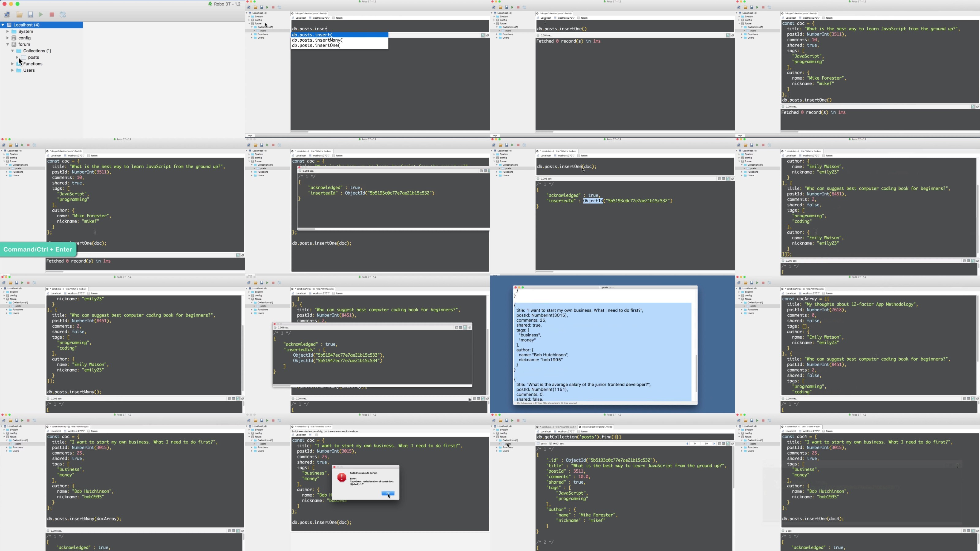Select the config database in the large tree
This screenshot has width=980, height=551.
click(x=24, y=38)
